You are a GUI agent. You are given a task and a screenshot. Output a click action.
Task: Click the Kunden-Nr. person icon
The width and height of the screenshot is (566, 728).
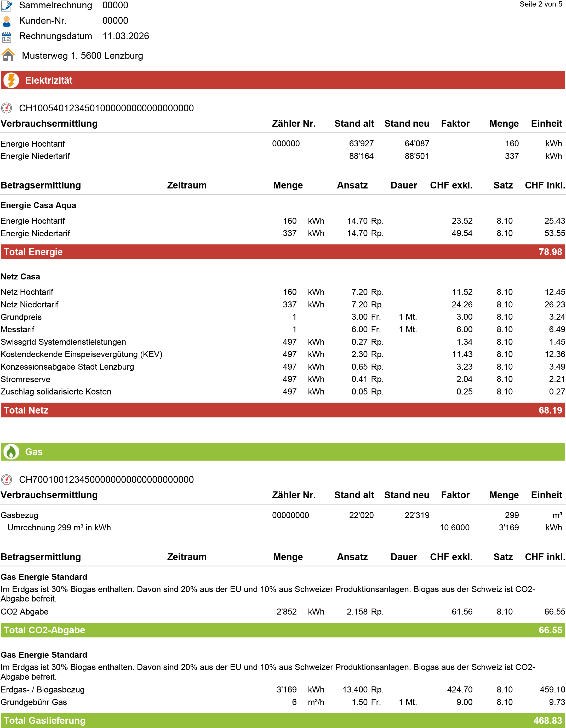click(7, 21)
